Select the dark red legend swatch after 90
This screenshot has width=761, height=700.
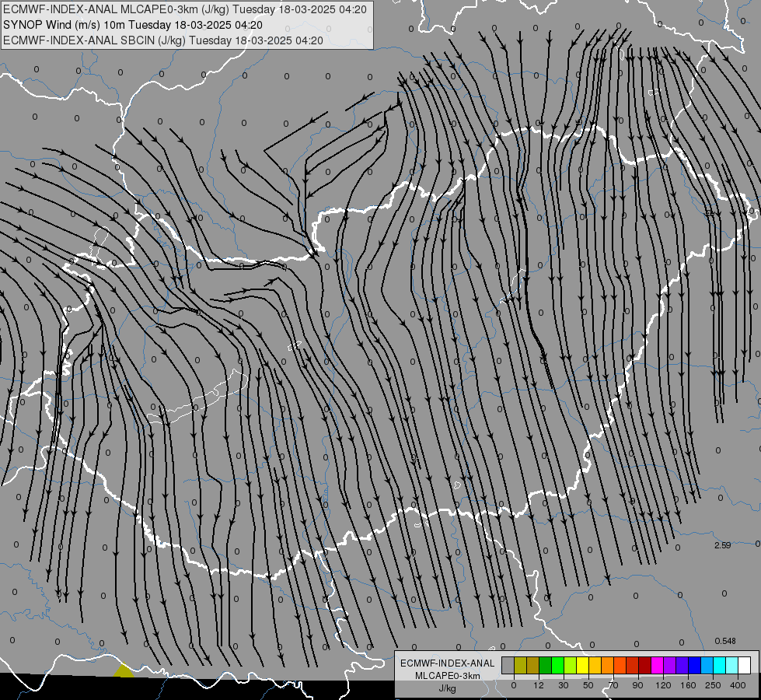click(645, 665)
